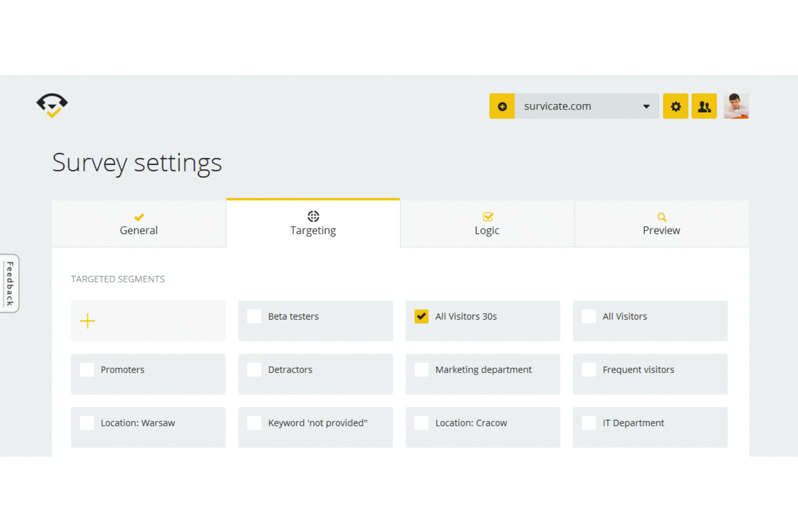This screenshot has width=798, height=532.
Task: Uncheck the All Visitors 30s segment
Action: pyautogui.click(x=421, y=316)
